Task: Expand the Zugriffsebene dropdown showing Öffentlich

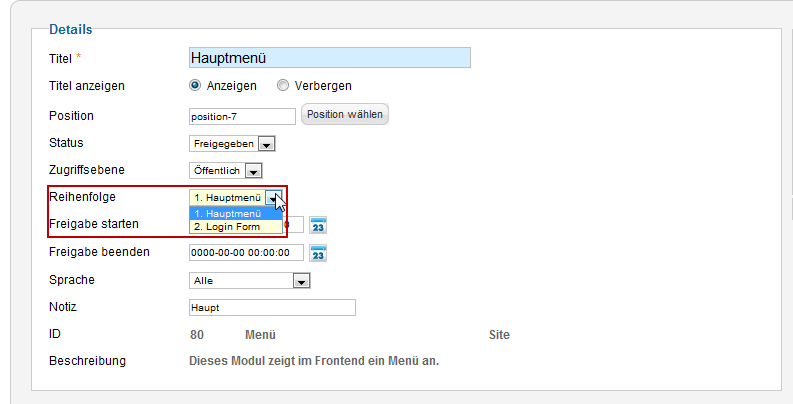Action: pyautogui.click(x=226, y=170)
